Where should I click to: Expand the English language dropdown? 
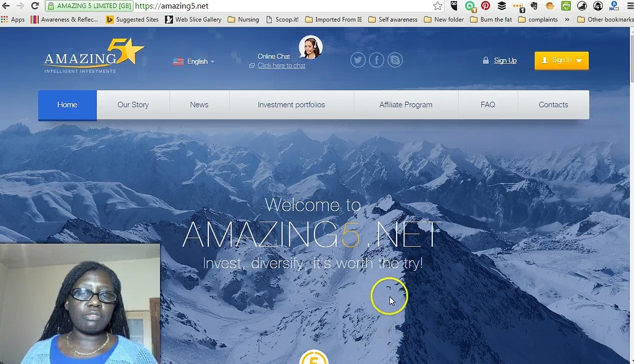[194, 61]
